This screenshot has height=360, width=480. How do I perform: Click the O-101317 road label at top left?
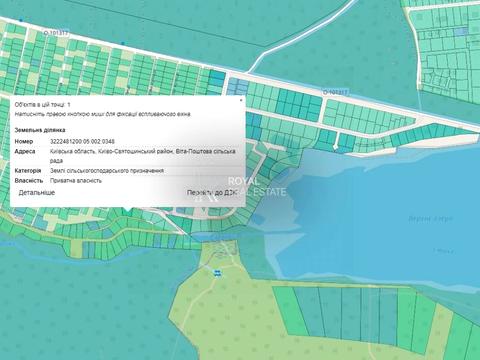[x=56, y=33]
